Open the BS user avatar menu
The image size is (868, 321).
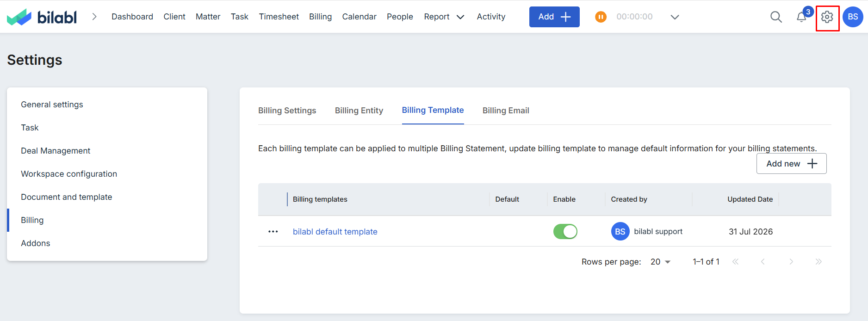[x=853, y=17]
